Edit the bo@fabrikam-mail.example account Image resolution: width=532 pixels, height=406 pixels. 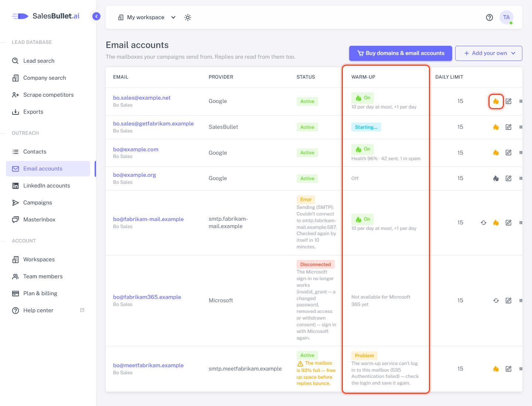(x=509, y=223)
